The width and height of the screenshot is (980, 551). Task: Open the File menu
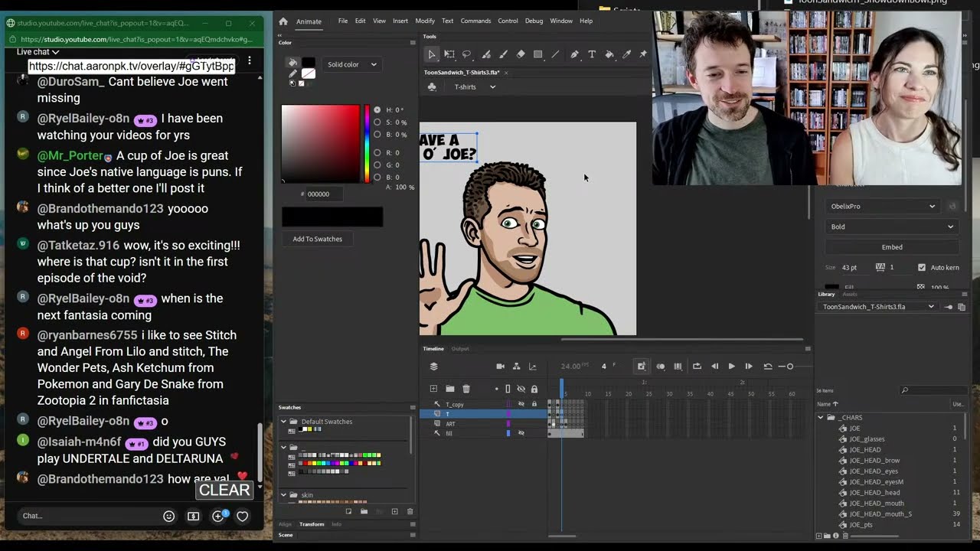(x=343, y=21)
